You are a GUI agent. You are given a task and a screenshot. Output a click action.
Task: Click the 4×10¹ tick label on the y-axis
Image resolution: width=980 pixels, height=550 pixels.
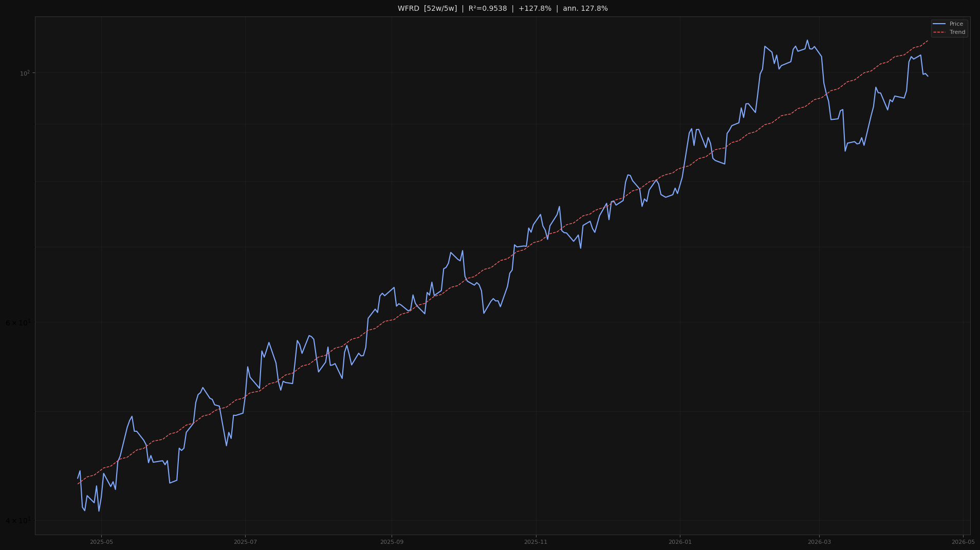20,520
